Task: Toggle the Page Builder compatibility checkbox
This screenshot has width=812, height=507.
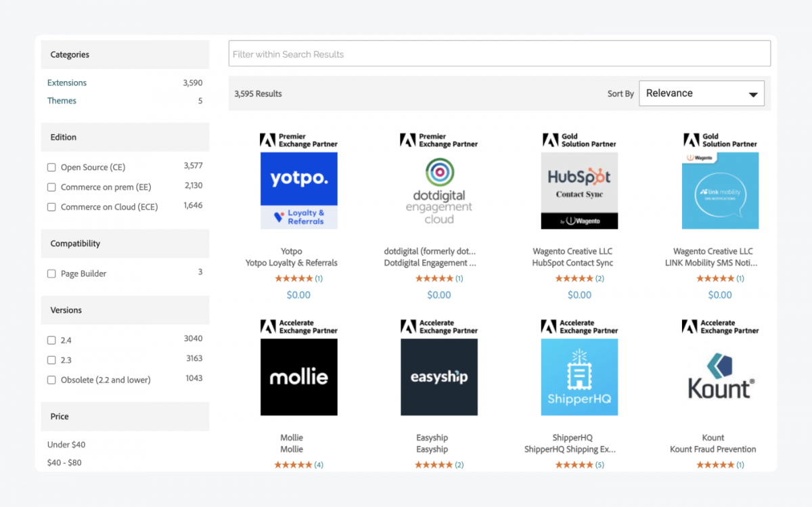Action: 51,274
